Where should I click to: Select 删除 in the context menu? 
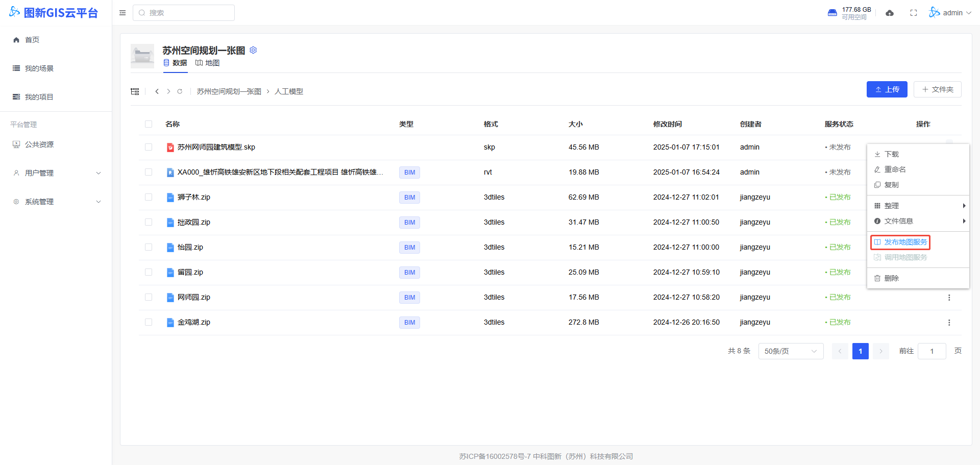891,278
